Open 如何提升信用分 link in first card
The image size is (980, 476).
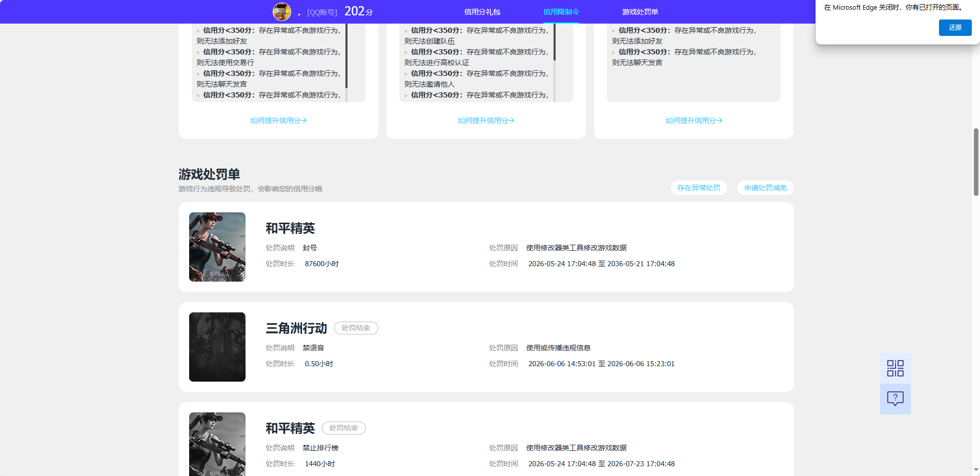click(x=278, y=121)
